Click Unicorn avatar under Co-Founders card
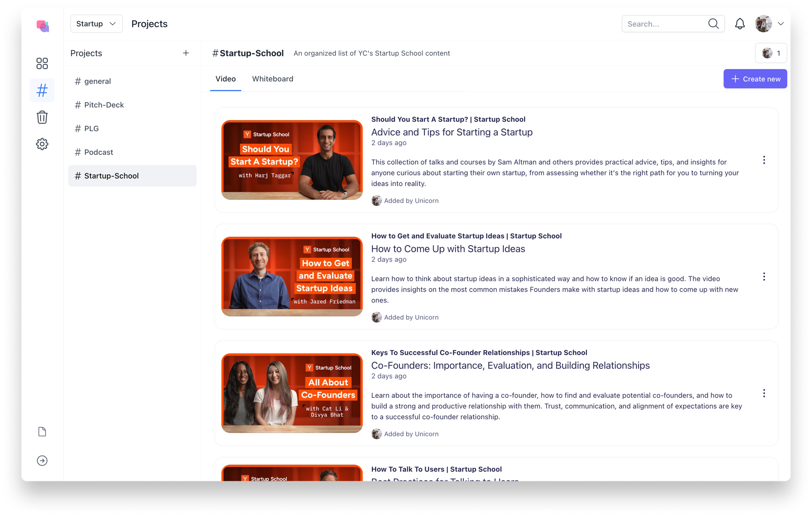812x516 pixels. (x=376, y=434)
